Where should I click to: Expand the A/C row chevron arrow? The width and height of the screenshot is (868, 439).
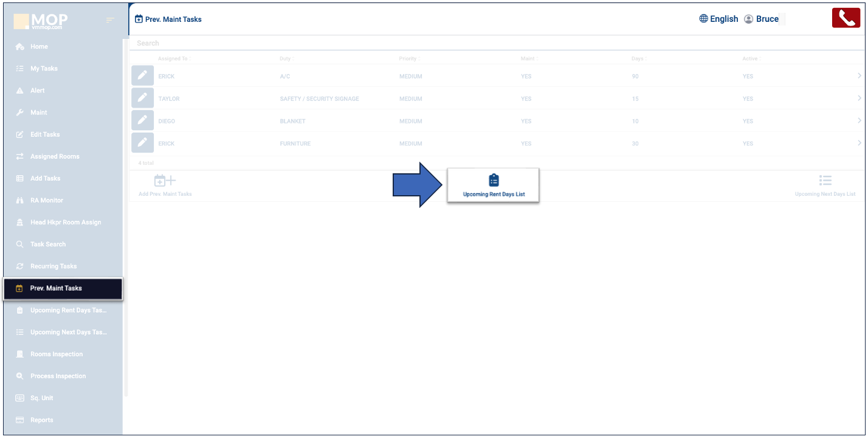click(859, 76)
